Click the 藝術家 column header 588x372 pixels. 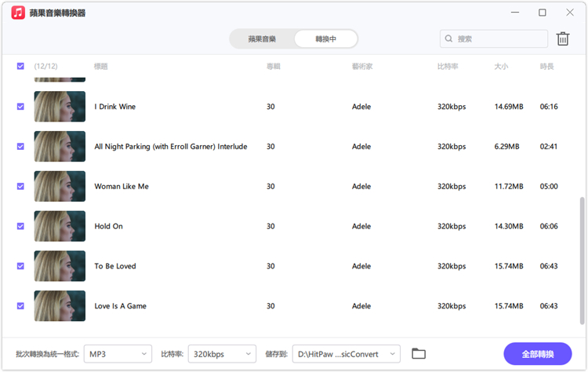coord(362,67)
